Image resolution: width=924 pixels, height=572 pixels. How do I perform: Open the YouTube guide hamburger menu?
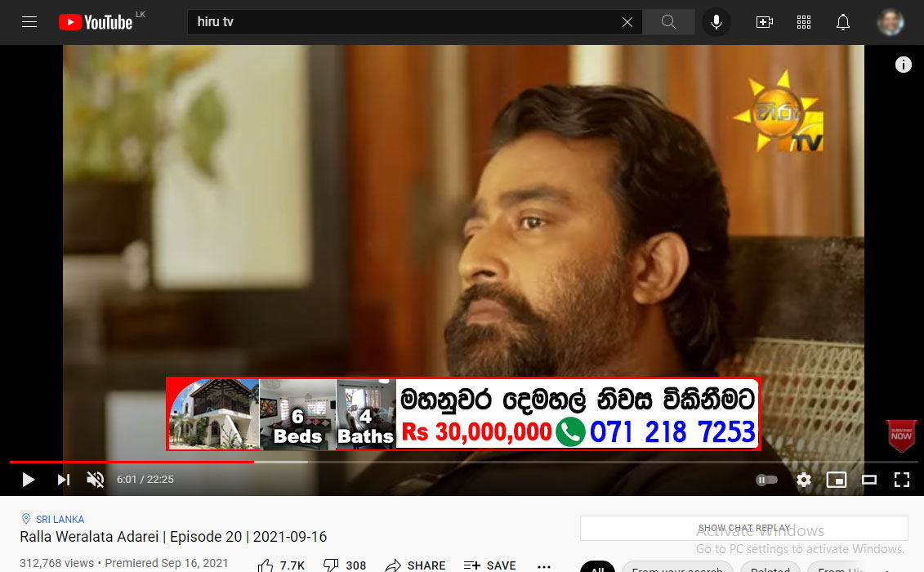29,22
